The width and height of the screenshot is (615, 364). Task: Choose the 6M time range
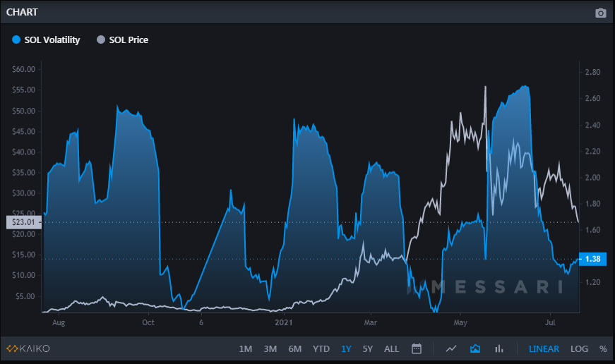click(294, 348)
